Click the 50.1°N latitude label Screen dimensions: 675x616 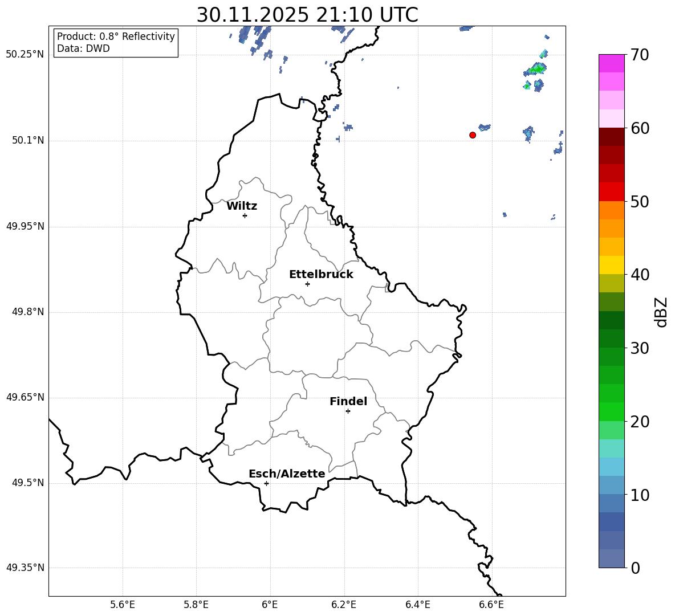pos(28,140)
